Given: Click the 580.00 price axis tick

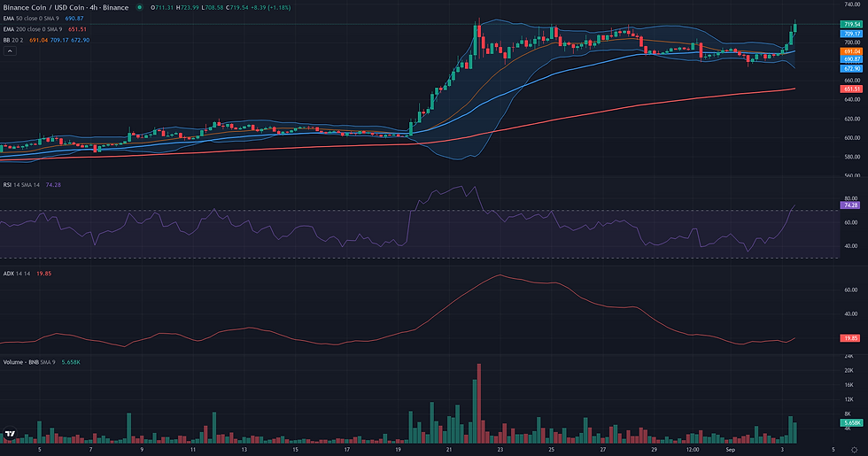Looking at the screenshot, I should pos(852,158).
